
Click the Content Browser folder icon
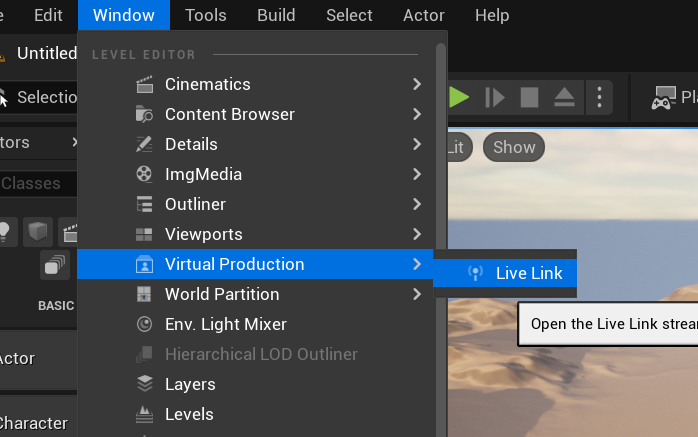coord(144,114)
